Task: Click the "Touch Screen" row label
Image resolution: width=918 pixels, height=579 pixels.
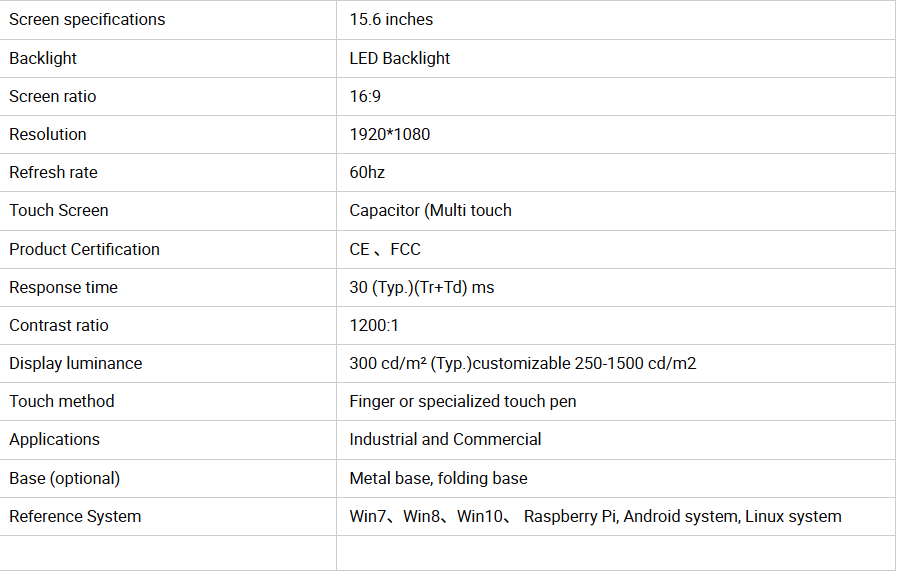Action: pos(59,210)
